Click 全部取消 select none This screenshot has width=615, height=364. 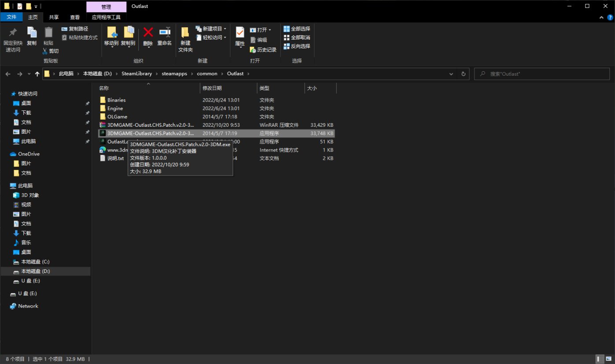point(297,37)
